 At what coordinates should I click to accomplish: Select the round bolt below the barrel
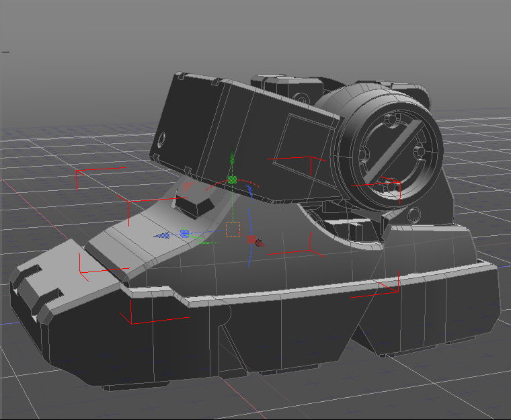412,216
